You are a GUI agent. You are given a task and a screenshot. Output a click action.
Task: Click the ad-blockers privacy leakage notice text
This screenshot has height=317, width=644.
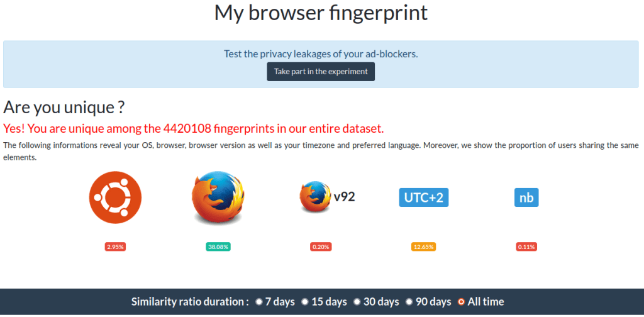[x=321, y=53]
